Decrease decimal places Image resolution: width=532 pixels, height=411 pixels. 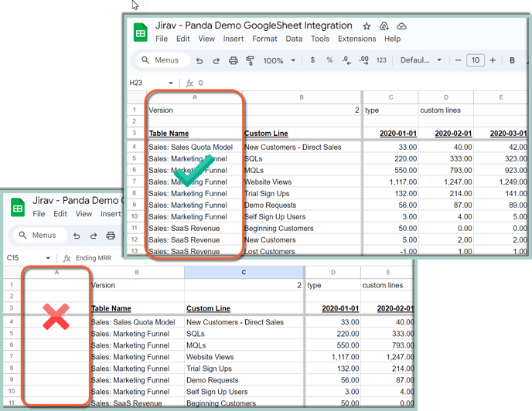point(346,60)
